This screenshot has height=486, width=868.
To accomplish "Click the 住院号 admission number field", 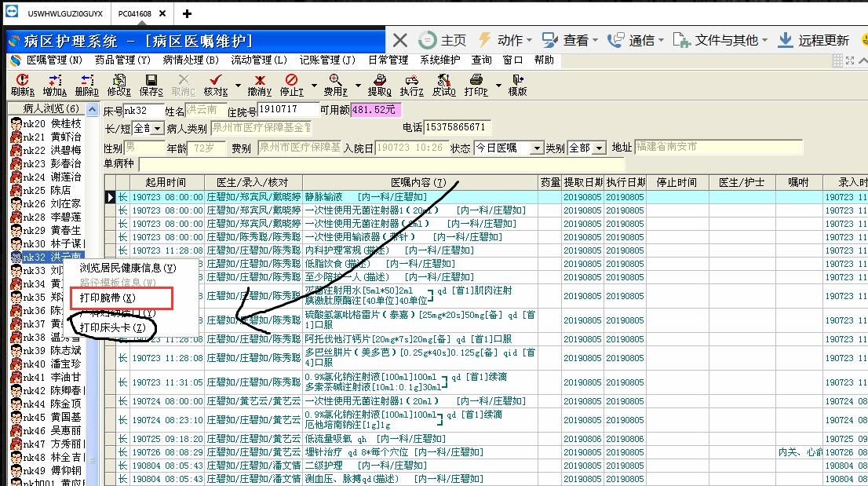I will (x=288, y=110).
